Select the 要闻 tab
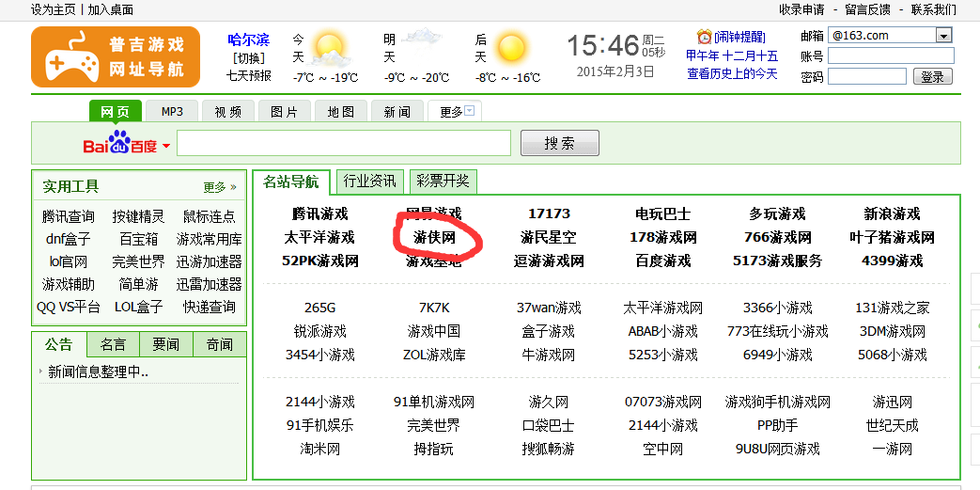The height and width of the screenshot is (490, 980). pyautogui.click(x=166, y=344)
